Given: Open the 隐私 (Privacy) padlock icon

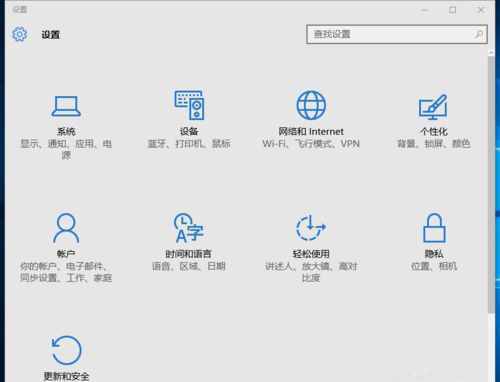Looking at the screenshot, I should pos(434,228).
